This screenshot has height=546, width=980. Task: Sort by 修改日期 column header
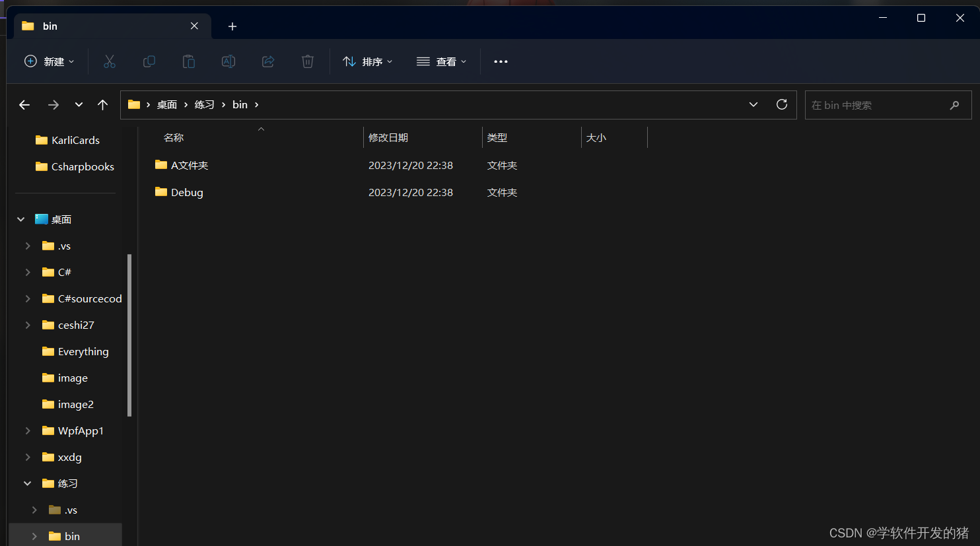(388, 137)
